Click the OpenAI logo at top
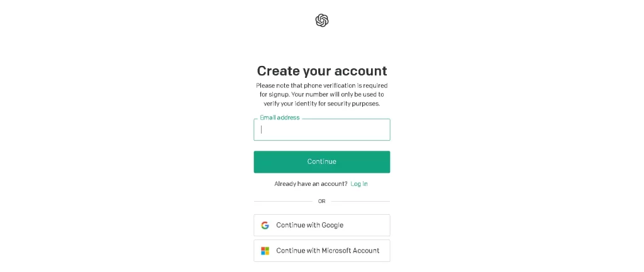Image resolution: width=644 pixels, height=272 pixels. coord(322,21)
